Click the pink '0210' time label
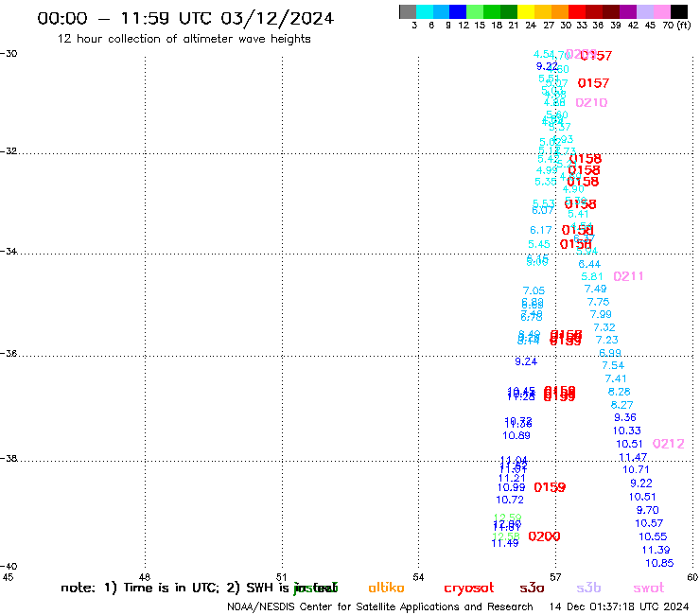The height and width of the screenshot is (615, 700). [x=591, y=103]
